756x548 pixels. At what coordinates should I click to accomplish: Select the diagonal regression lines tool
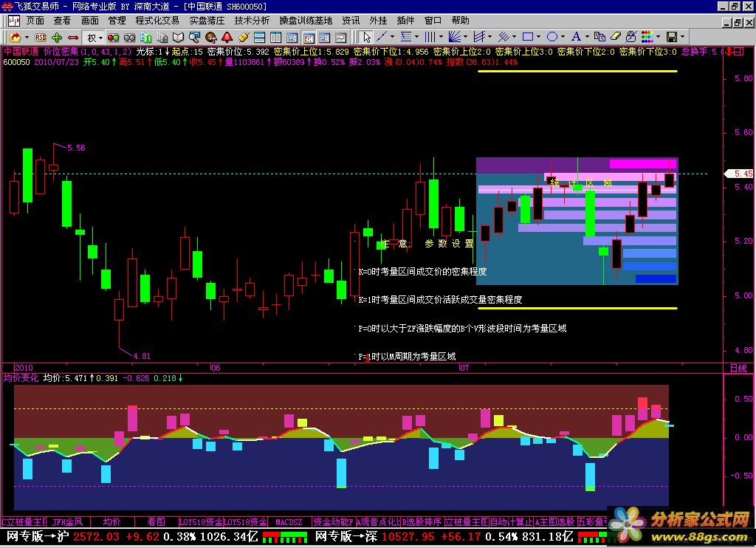tap(504, 37)
